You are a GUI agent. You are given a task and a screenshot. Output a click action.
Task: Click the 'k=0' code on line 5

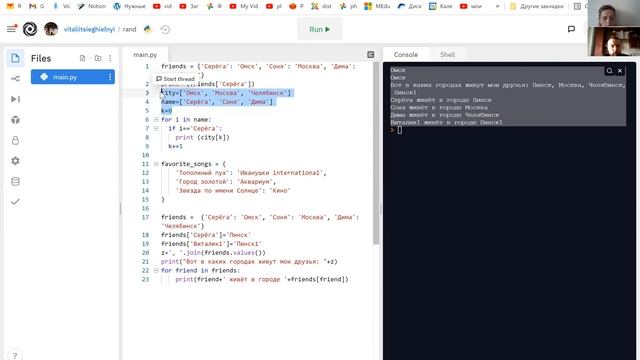coord(167,111)
